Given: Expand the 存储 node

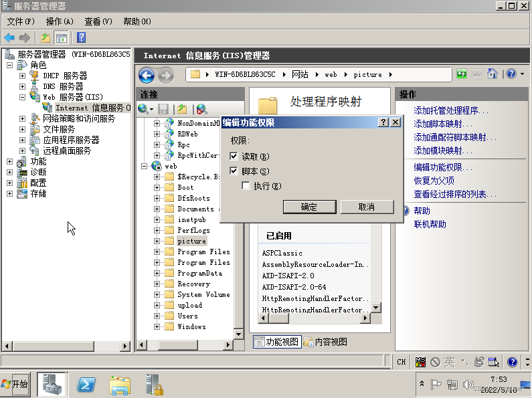Looking at the screenshot, I should [10, 193].
